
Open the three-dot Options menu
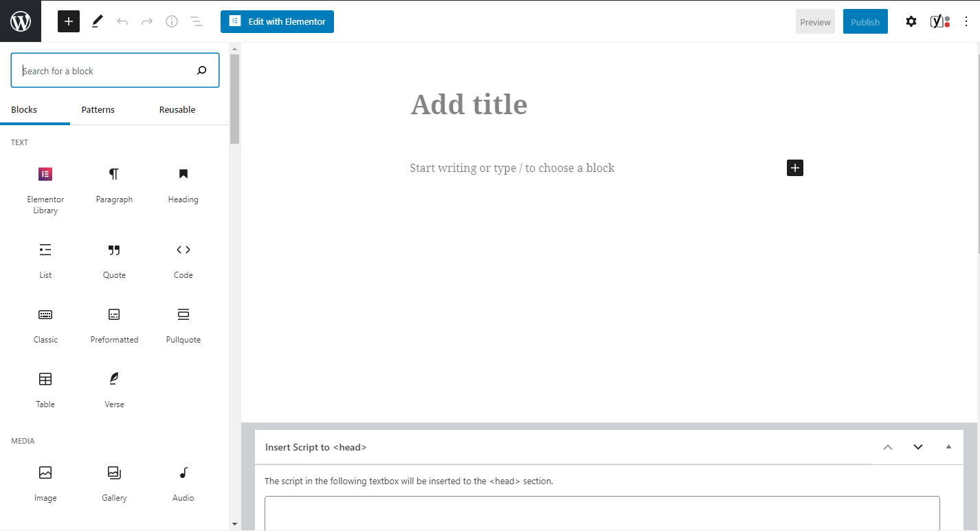967,21
